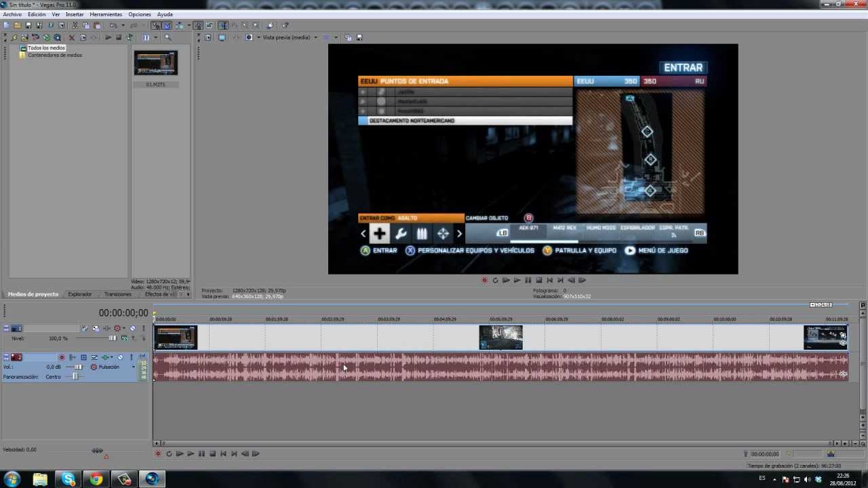Open the undo history dropdown arrow
This screenshot has width=868, height=488.
pos(123,25)
